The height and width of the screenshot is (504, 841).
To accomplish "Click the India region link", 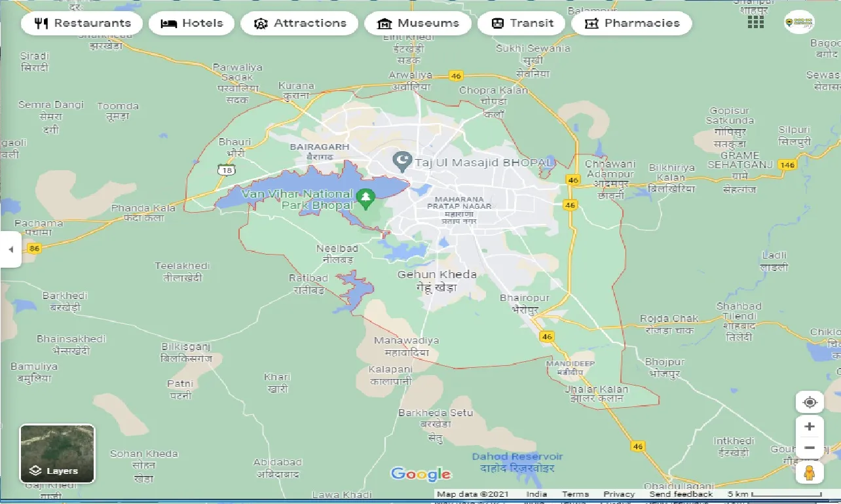I will [x=536, y=494].
